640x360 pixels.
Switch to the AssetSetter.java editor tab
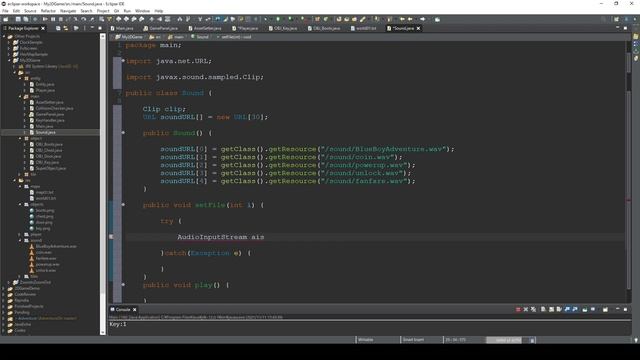[205, 28]
